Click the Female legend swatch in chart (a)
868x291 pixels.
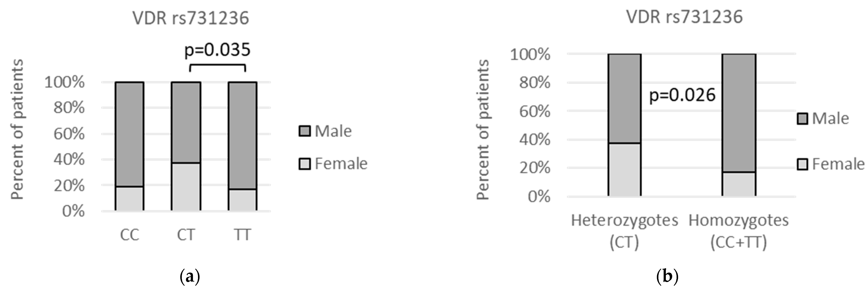click(305, 164)
